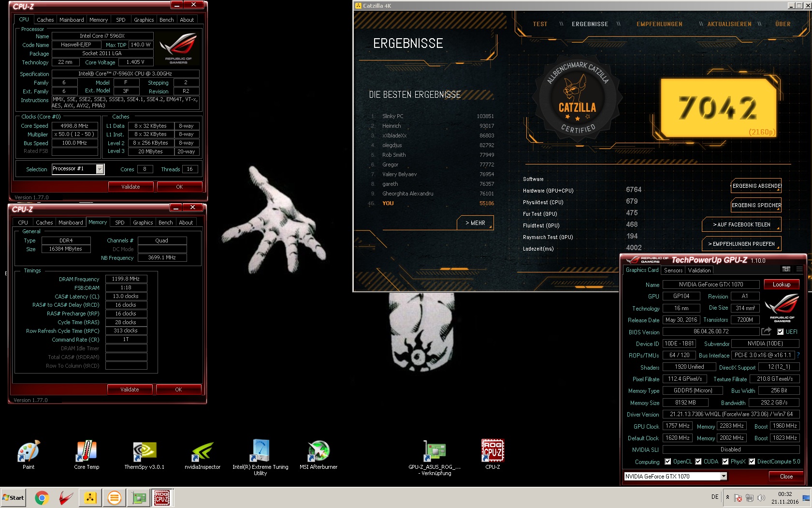Click orange round striped taskbar icon
The height and width of the screenshot is (508, 812).
click(115, 498)
